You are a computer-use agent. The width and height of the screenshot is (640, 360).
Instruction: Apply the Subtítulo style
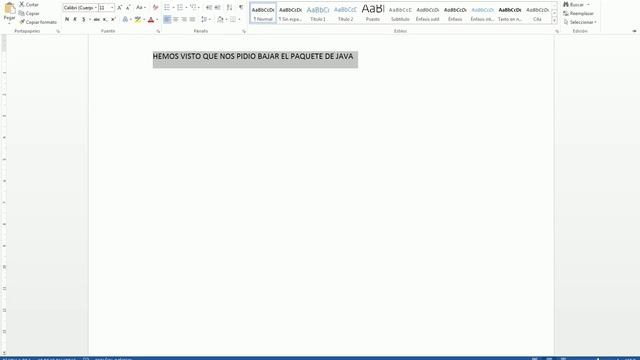point(400,13)
